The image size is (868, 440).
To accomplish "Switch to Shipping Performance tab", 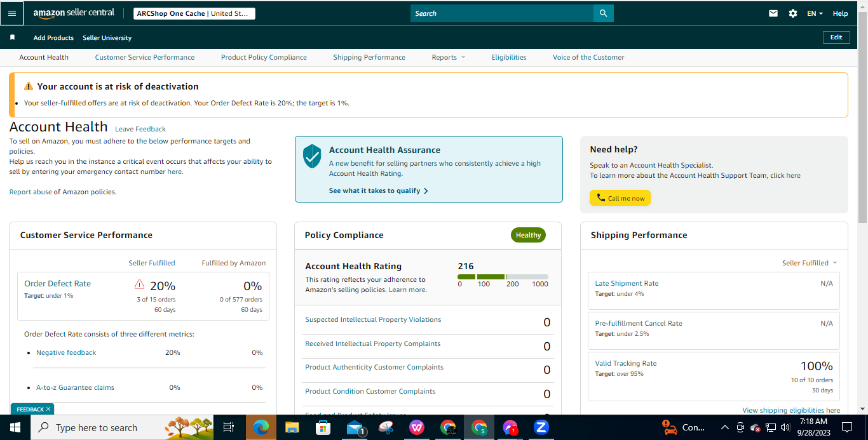I will tap(369, 57).
